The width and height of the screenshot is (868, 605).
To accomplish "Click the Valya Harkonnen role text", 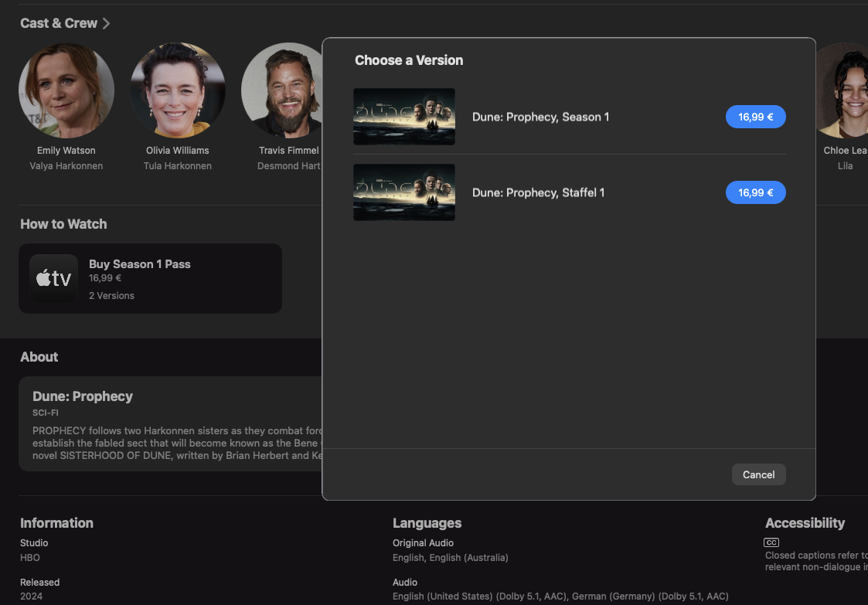I will click(66, 166).
